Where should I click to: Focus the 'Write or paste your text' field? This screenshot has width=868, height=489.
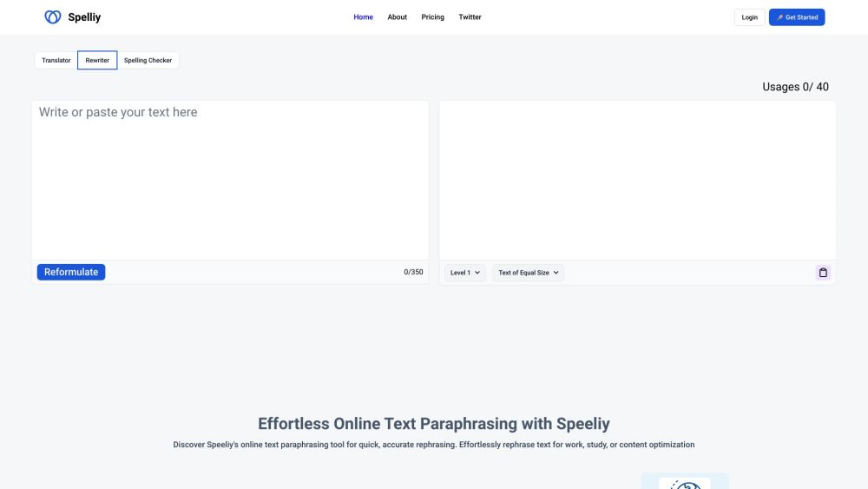pyautogui.click(x=230, y=180)
